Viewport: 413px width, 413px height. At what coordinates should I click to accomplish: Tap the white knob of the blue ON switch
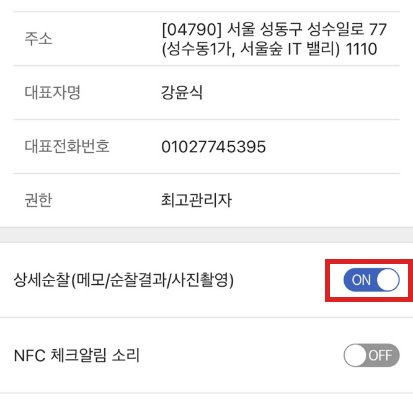[x=388, y=280]
